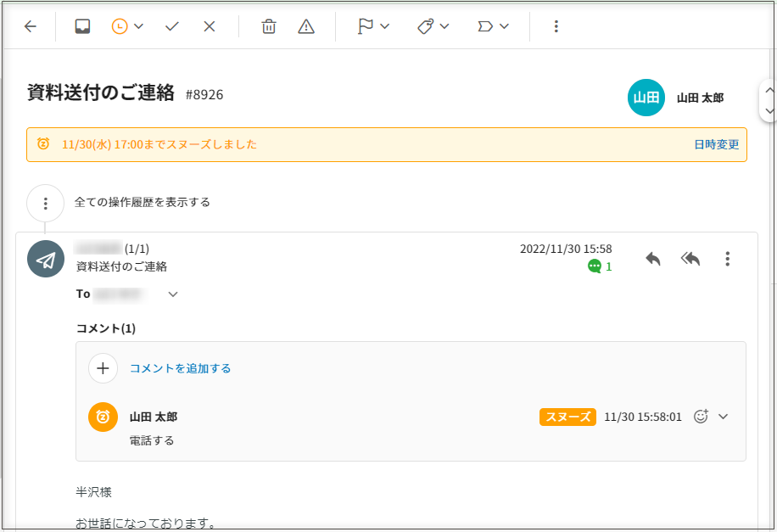Delete message using trash icon
777x532 pixels.
point(269,26)
